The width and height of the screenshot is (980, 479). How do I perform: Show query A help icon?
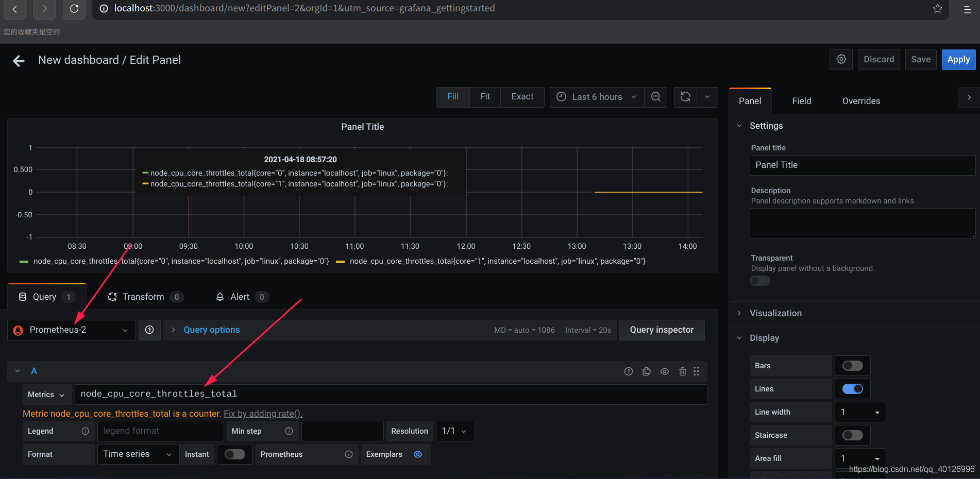(x=629, y=371)
